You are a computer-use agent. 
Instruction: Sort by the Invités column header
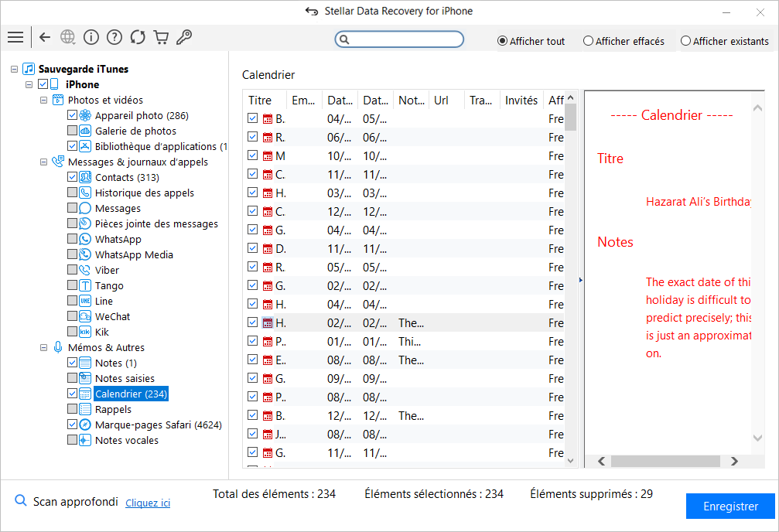tap(521, 101)
